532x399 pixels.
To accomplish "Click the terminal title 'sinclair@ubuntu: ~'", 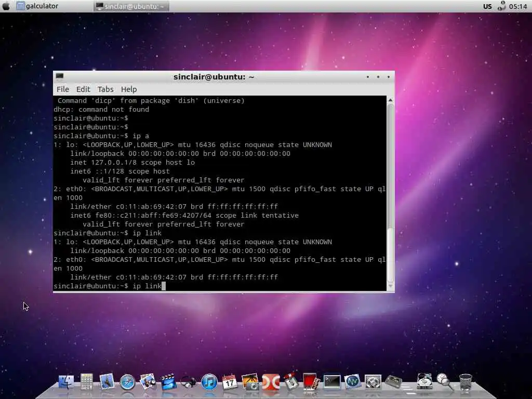I will tap(214, 77).
